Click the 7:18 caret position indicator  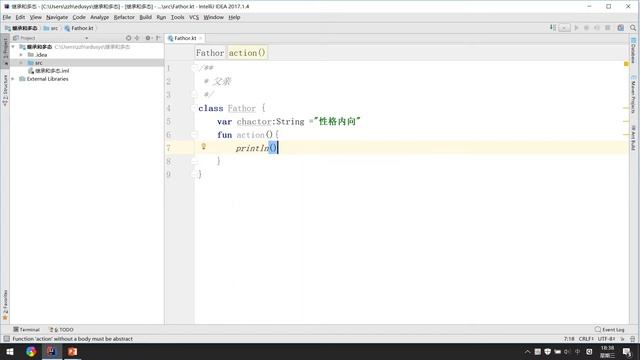pyautogui.click(x=569, y=339)
